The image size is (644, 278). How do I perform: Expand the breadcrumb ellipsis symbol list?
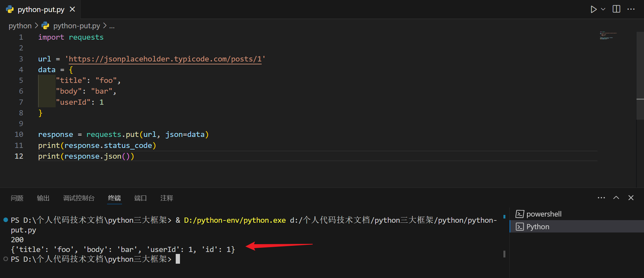click(112, 26)
